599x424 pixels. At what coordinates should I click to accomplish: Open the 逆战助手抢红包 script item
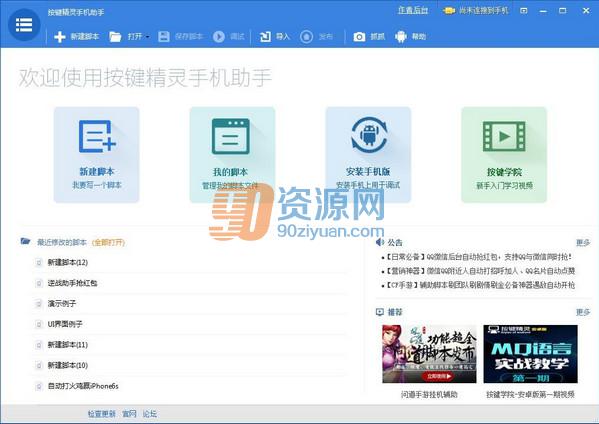click(x=72, y=283)
